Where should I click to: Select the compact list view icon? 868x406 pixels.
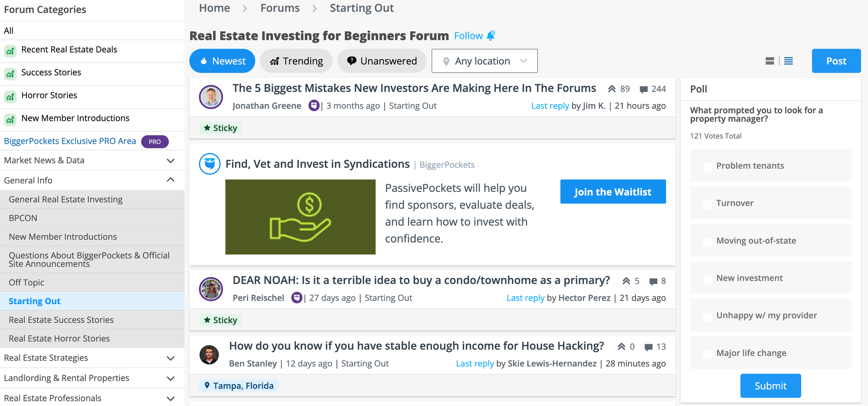[789, 61]
